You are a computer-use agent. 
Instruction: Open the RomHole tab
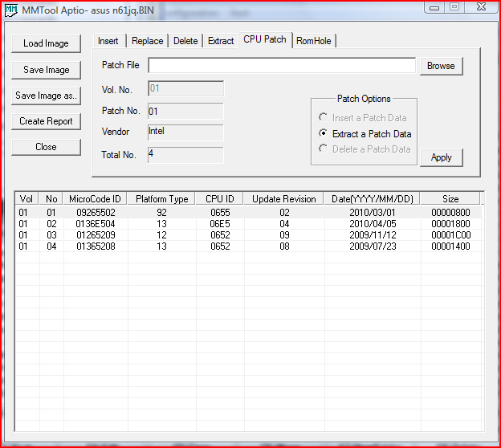tap(314, 41)
